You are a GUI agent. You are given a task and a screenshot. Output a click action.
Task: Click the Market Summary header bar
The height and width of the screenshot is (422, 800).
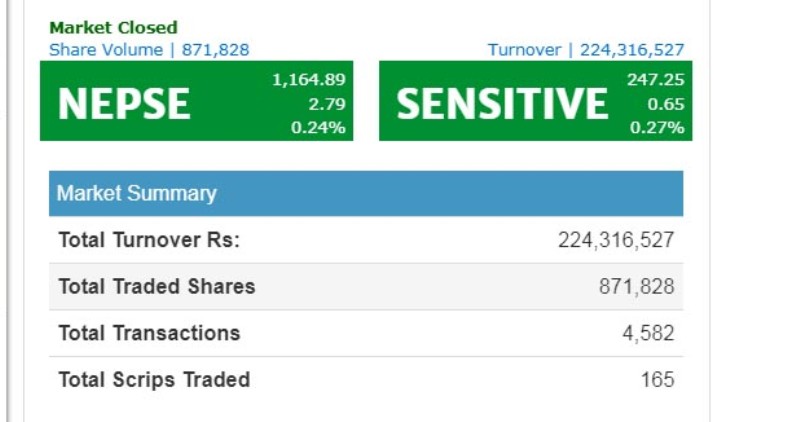[x=366, y=193]
